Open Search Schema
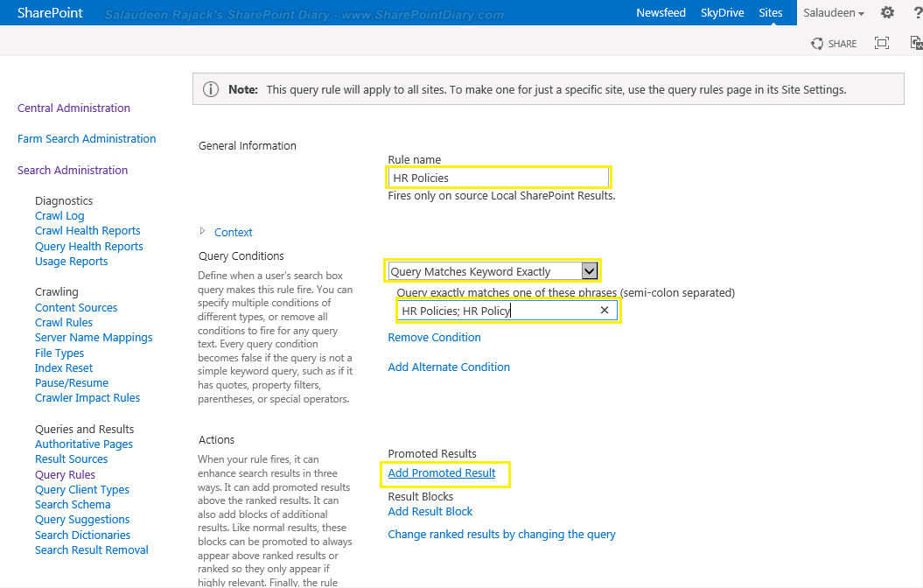The image size is (923, 588). 73,504
